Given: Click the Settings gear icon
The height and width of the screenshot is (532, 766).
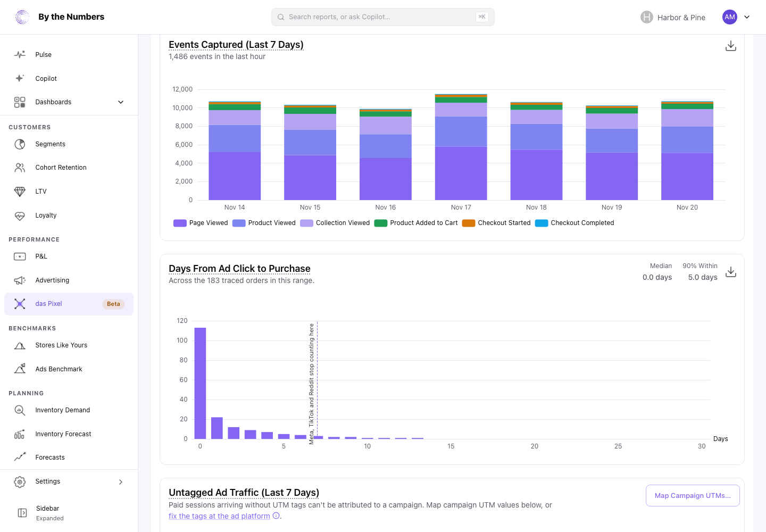Looking at the screenshot, I should (x=20, y=482).
